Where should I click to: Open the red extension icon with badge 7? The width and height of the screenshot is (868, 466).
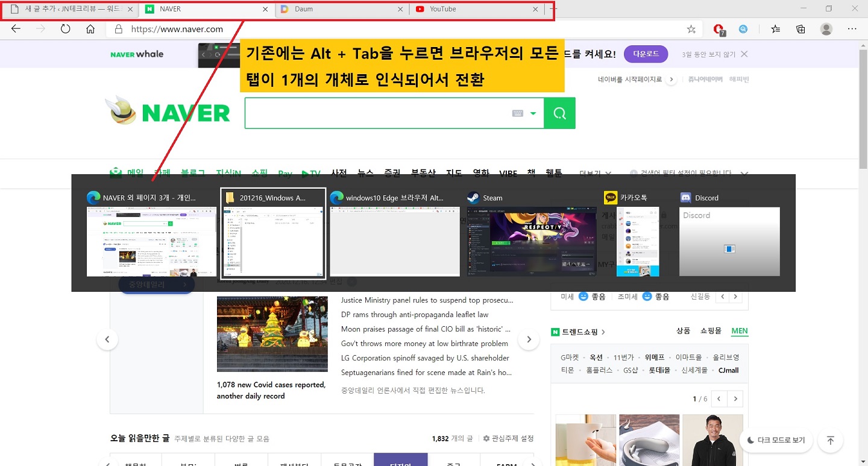[719, 29]
